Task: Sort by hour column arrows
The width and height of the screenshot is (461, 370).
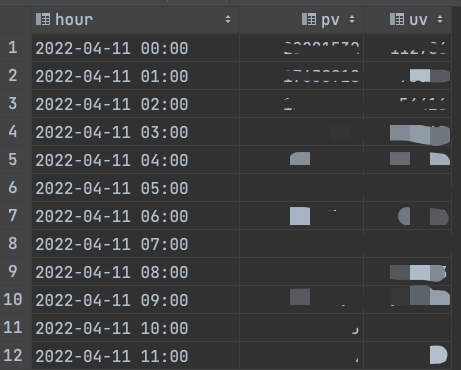Action: [228, 19]
